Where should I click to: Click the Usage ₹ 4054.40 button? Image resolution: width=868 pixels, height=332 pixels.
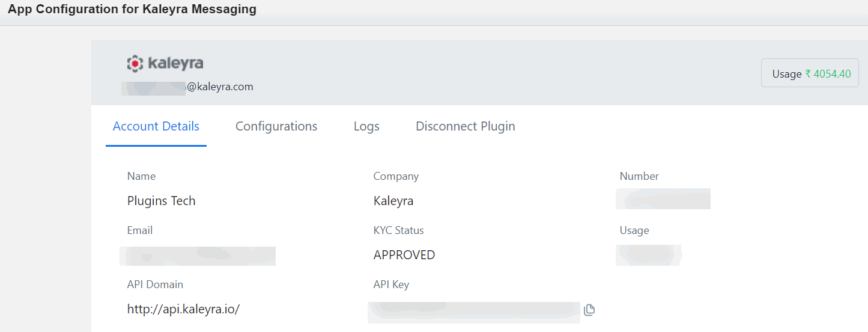(810, 73)
